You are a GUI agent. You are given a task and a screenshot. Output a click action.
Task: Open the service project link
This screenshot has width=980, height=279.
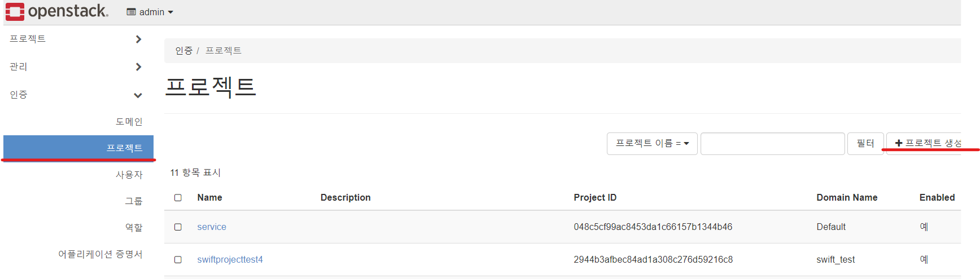[x=212, y=227]
